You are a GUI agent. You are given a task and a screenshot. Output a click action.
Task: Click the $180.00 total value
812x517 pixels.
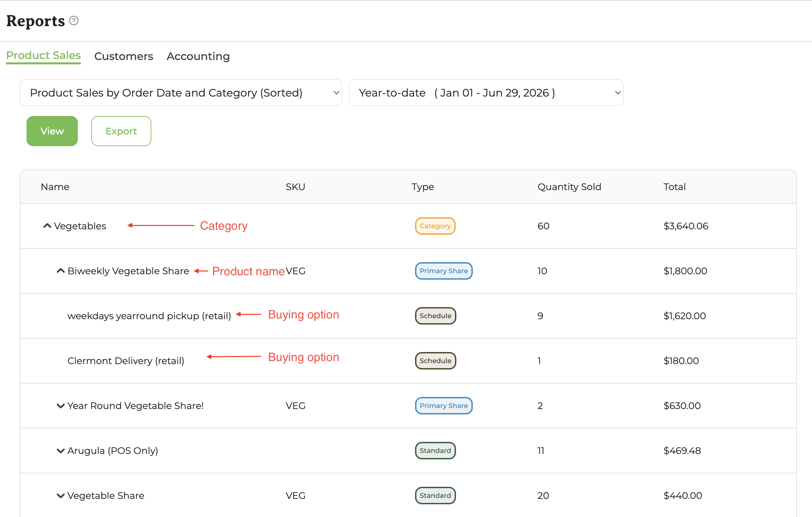[x=681, y=361]
